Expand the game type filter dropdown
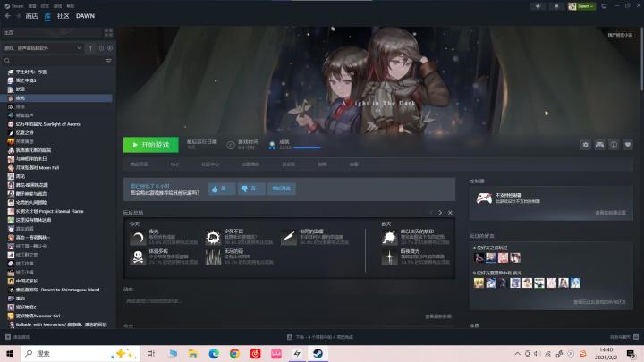 coord(43,48)
